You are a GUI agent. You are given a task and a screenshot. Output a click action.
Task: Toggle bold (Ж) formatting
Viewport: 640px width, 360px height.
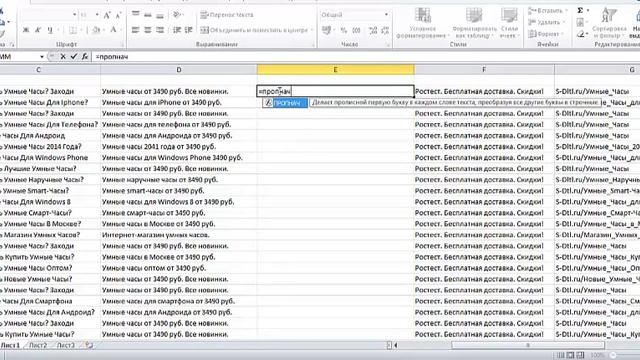[x=26, y=30]
